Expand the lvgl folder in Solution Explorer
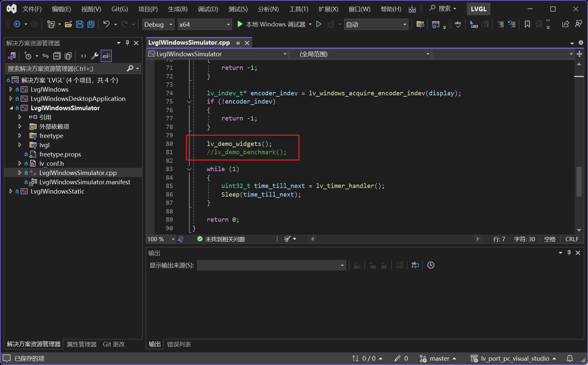This screenshot has height=365, width=588. click(x=20, y=145)
